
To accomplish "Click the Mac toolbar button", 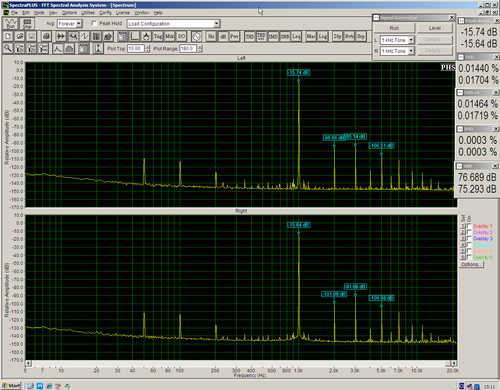I will click(x=311, y=36).
